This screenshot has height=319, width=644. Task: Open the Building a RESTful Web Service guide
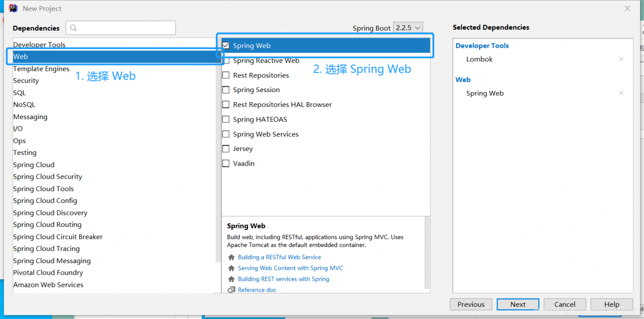279,257
